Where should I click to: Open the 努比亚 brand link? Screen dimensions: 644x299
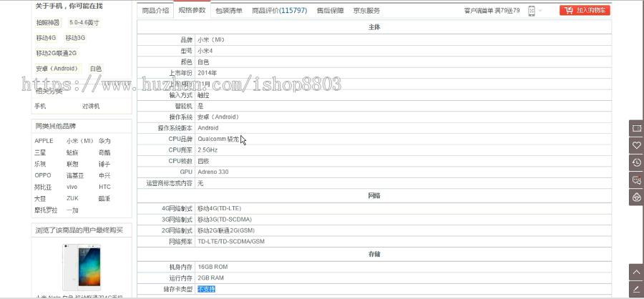[x=43, y=187]
